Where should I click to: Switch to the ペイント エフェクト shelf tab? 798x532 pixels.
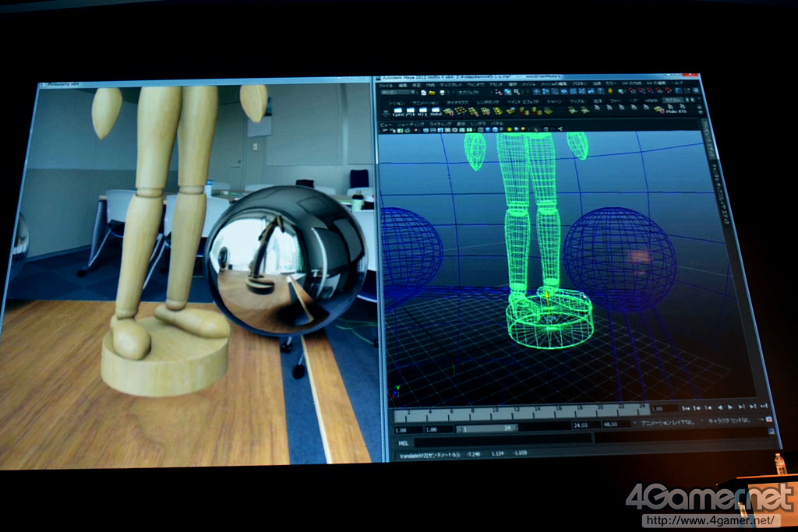(523, 102)
